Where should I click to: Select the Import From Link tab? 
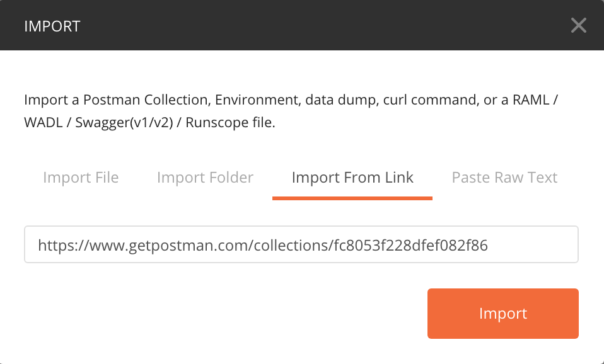coord(352,178)
